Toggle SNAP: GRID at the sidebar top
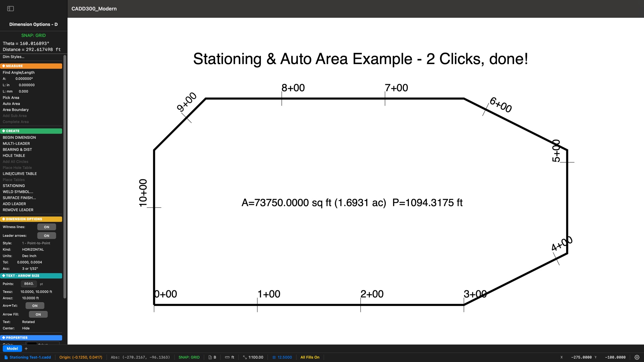644x362 pixels. tap(34, 35)
